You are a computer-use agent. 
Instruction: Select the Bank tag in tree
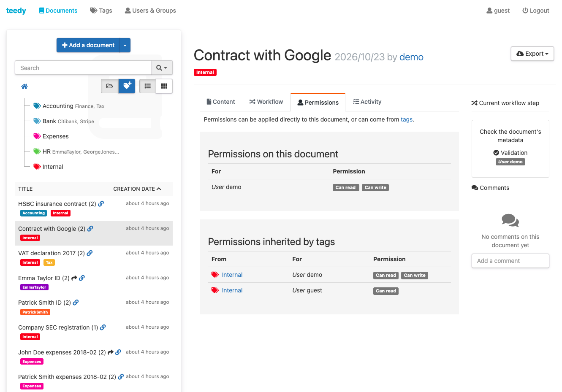pyautogui.click(x=49, y=121)
